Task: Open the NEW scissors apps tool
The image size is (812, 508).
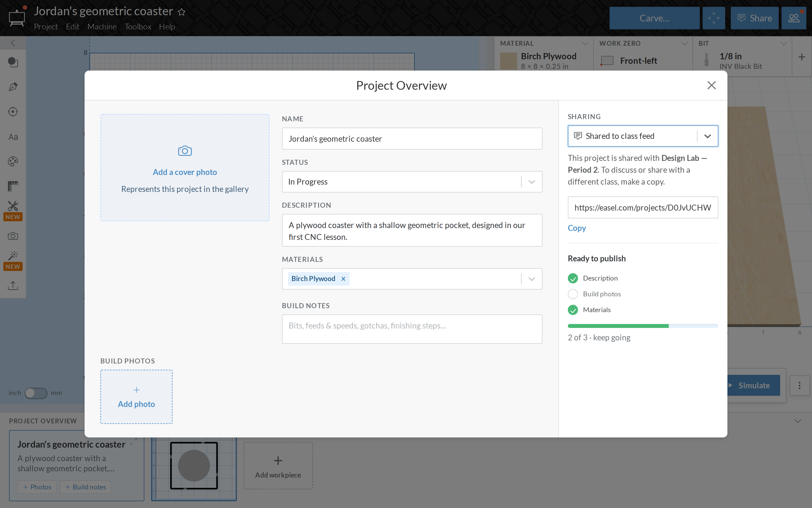Action: (13, 211)
